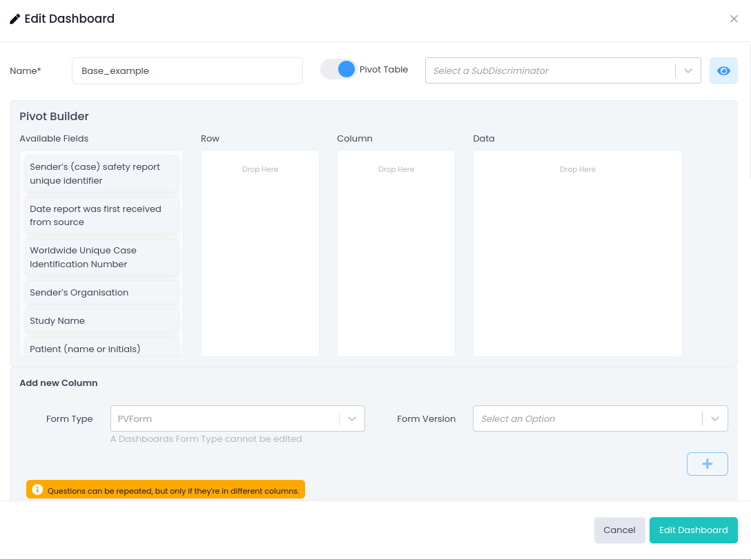This screenshot has width=751, height=560.
Task: Click the Form Type PVForm dropdown chevron
Action: point(351,418)
